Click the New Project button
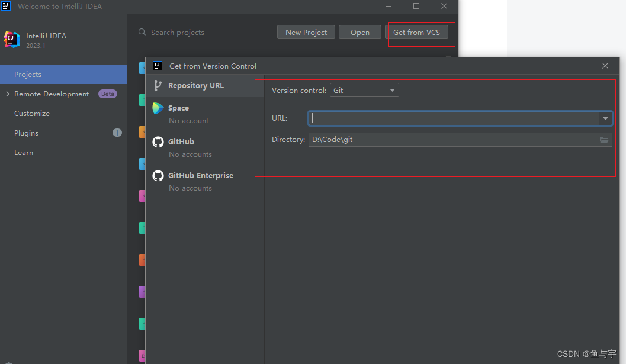 pyautogui.click(x=306, y=33)
